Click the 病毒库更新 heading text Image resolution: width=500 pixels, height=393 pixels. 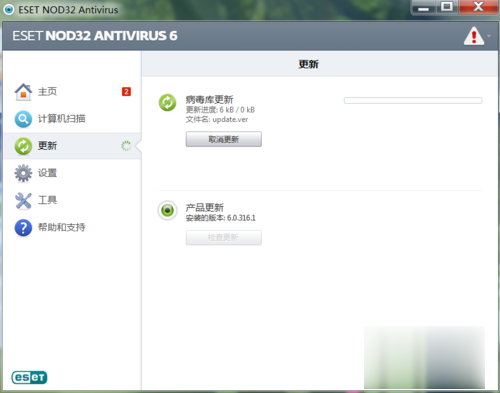click(x=209, y=99)
